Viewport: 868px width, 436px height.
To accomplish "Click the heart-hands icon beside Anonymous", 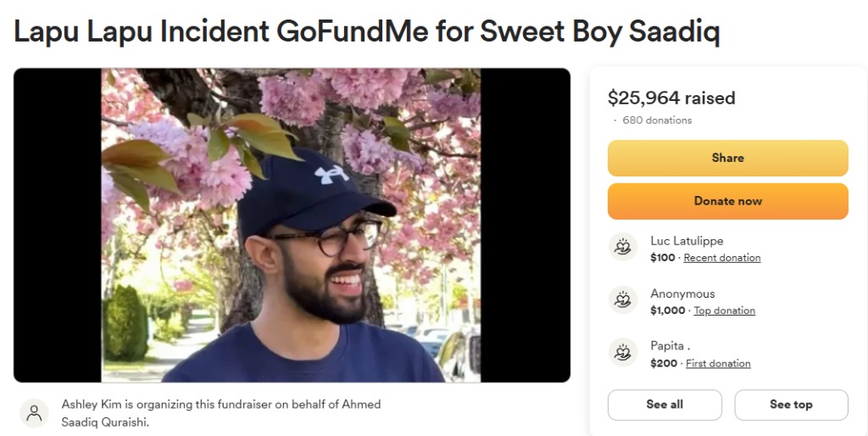I will [623, 299].
